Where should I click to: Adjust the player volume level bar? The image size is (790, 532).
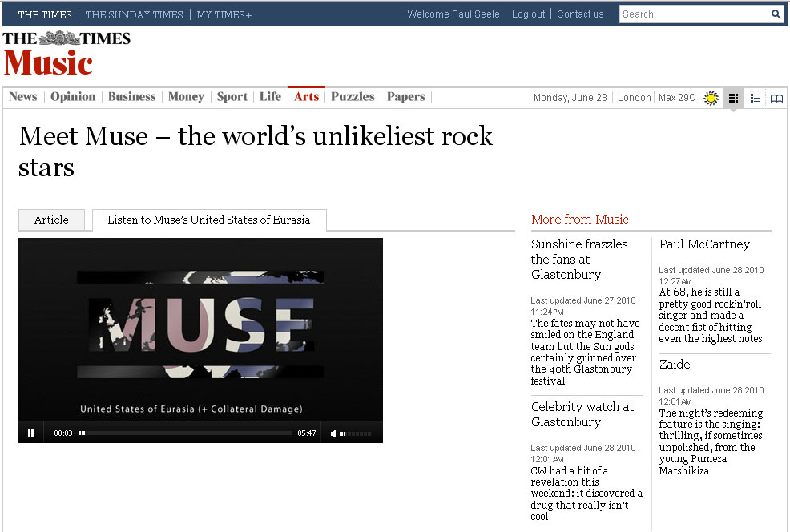[x=356, y=433]
